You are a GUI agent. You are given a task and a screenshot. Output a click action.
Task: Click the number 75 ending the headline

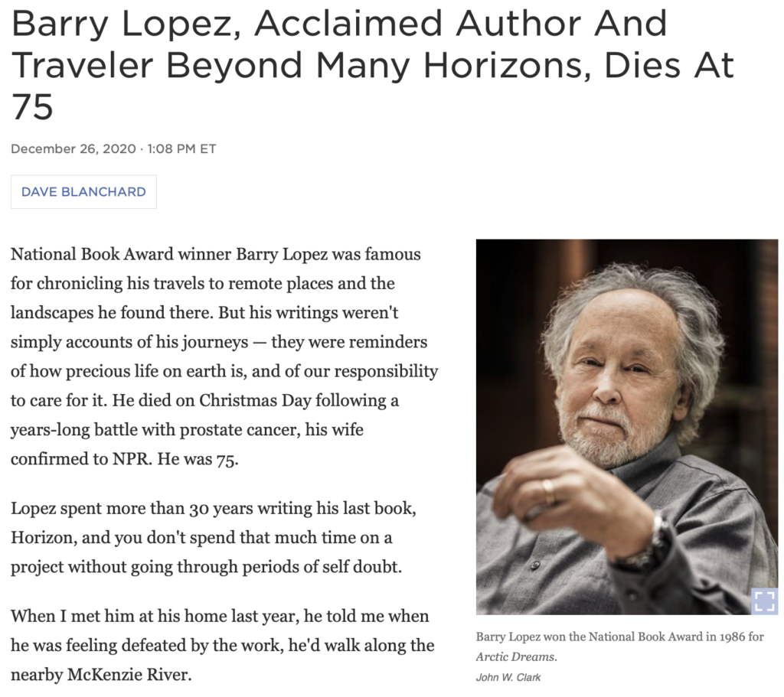click(32, 108)
